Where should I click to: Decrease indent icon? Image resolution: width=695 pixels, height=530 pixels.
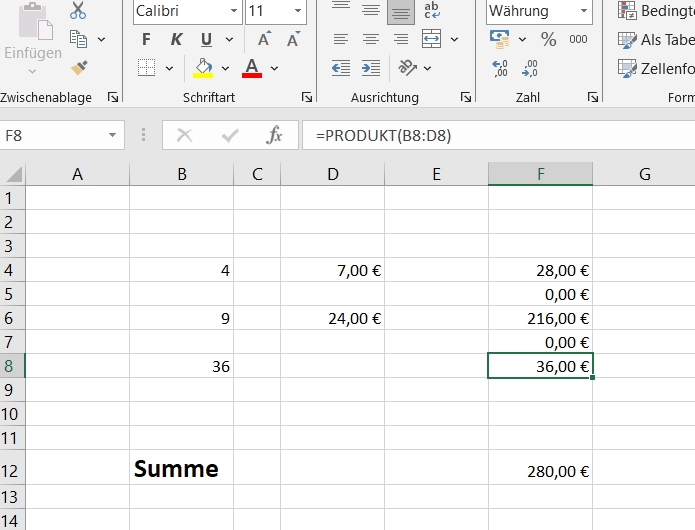click(x=341, y=68)
